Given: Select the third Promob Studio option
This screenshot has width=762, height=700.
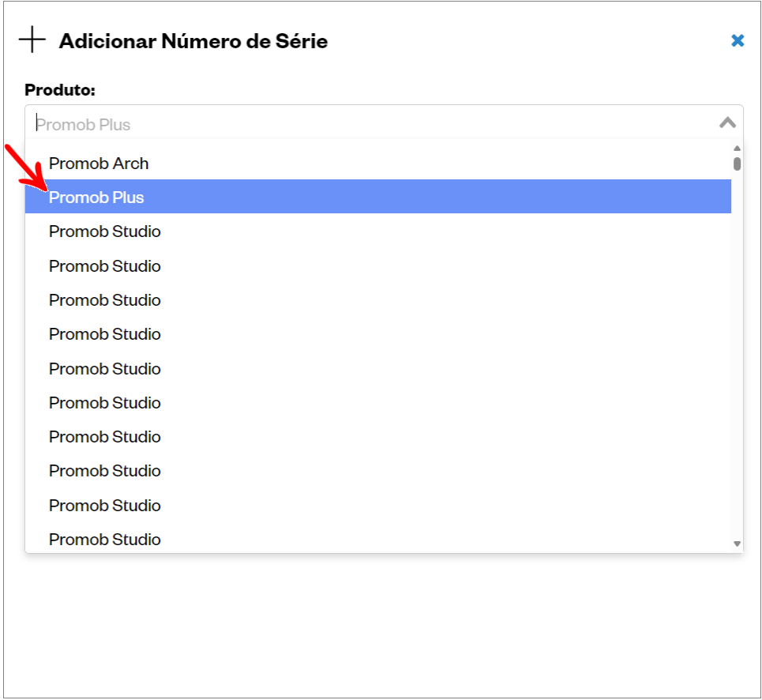Looking at the screenshot, I should tap(104, 300).
